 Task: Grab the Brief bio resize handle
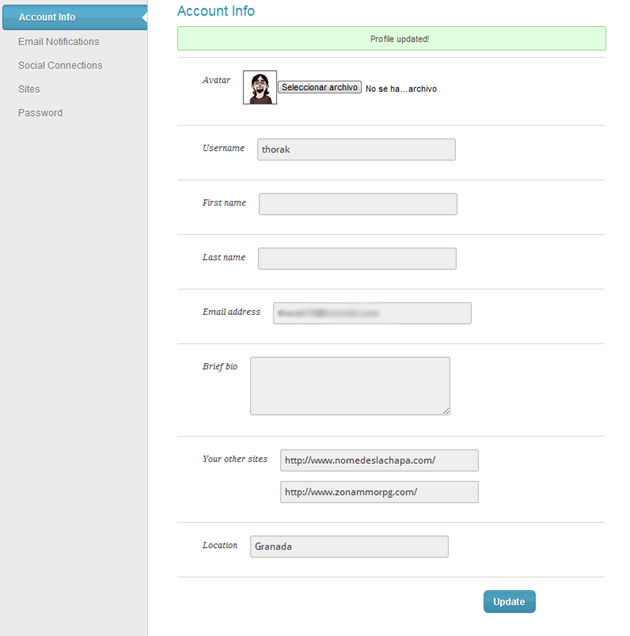[446, 410]
